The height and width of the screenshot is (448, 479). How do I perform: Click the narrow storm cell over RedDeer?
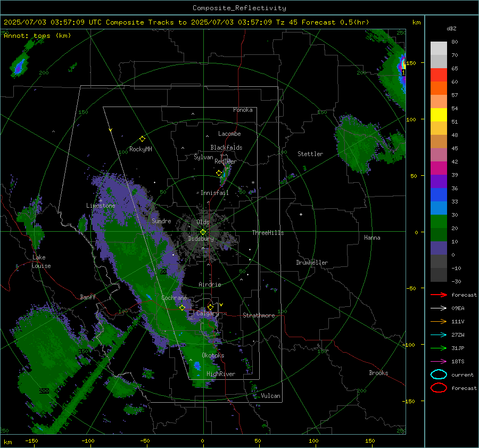225,175
